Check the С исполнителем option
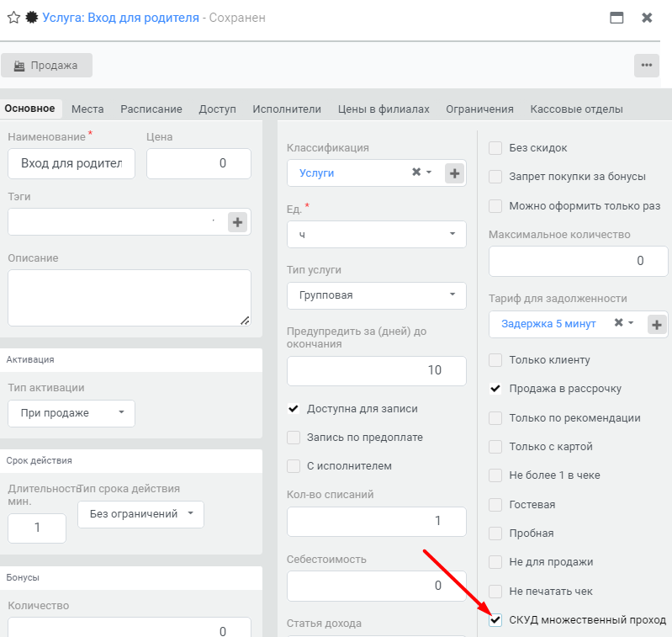The width and height of the screenshot is (672, 637). 294,466
